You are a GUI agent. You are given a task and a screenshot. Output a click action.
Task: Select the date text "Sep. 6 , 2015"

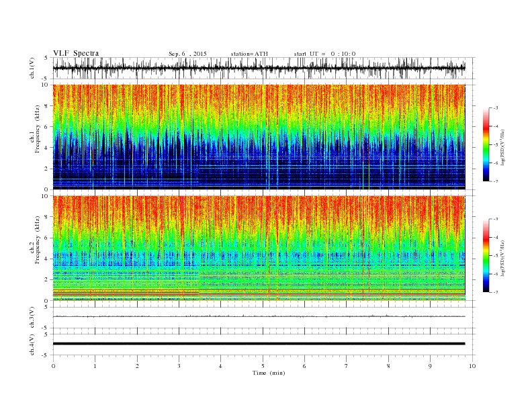tap(187, 54)
